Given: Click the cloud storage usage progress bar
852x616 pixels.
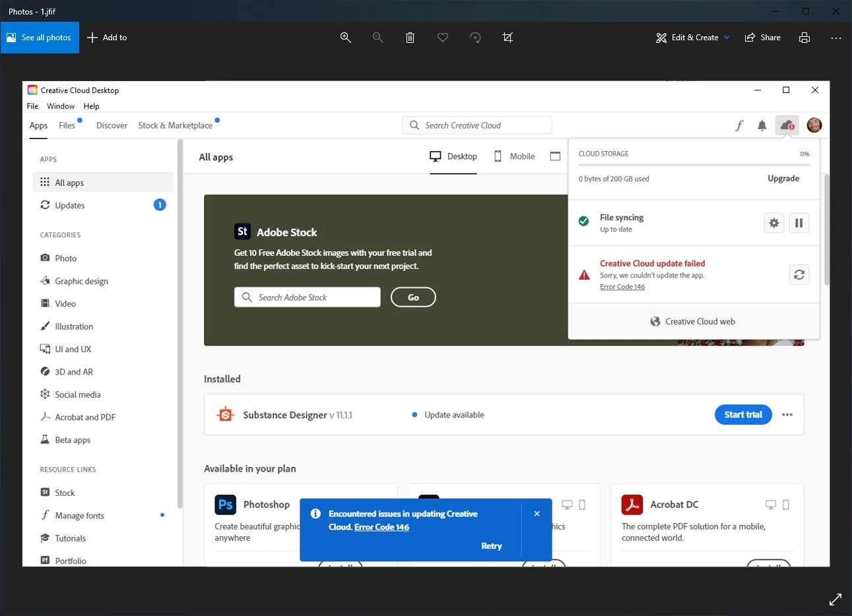Looking at the screenshot, I should tap(694, 164).
